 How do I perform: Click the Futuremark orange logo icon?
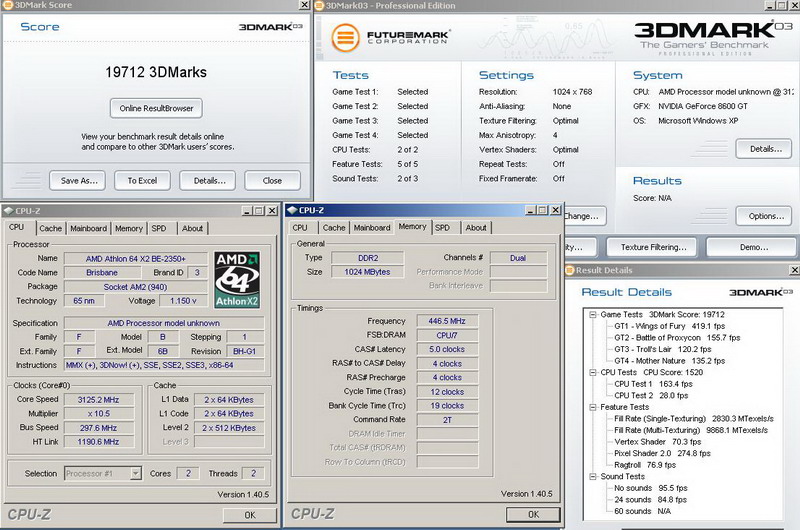point(345,38)
